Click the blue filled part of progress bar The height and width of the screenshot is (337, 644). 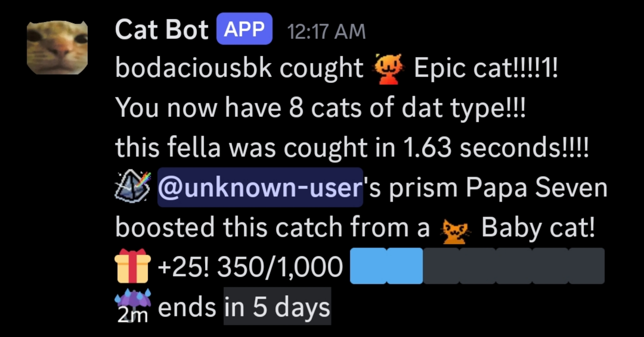pyautogui.click(x=386, y=266)
